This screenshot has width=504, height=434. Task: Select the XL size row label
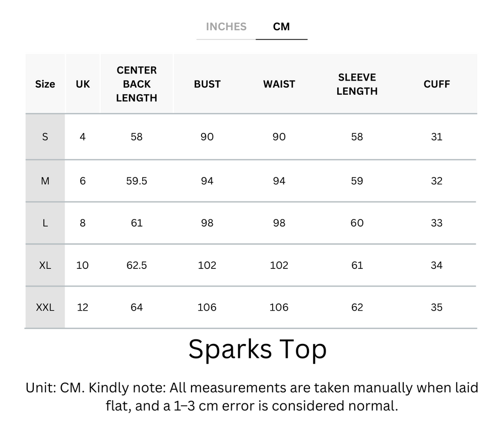45,265
